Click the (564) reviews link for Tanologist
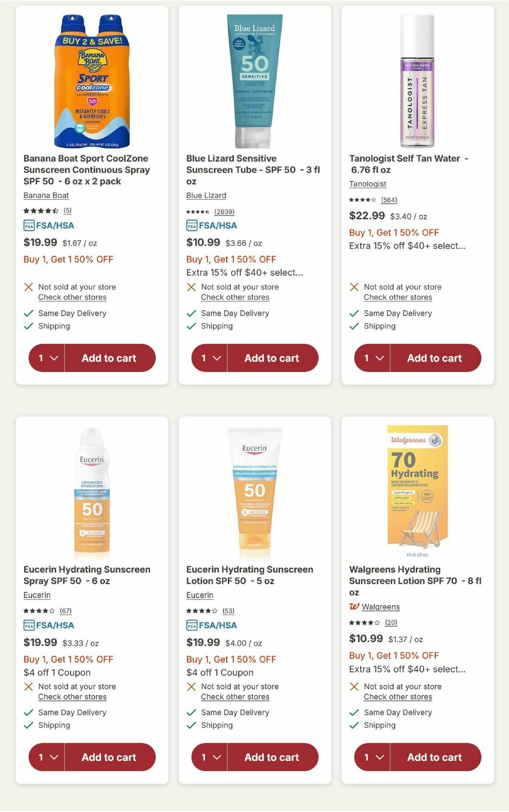 [x=390, y=200]
